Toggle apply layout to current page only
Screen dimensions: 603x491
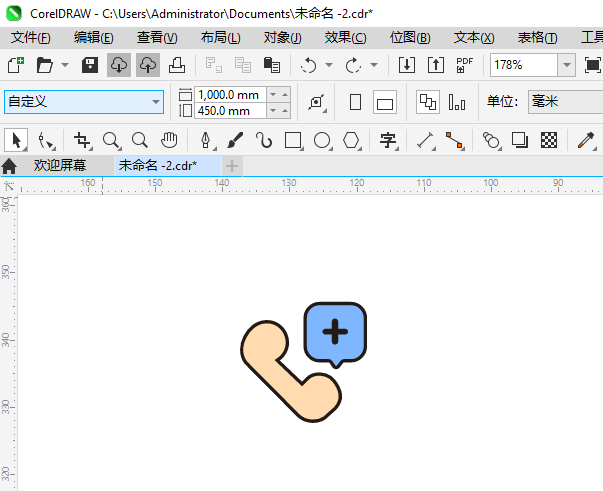pyautogui.click(x=457, y=102)
